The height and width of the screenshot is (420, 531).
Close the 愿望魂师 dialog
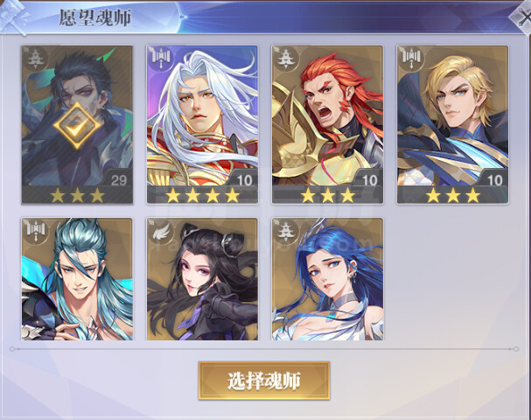[x=522, y=16]
